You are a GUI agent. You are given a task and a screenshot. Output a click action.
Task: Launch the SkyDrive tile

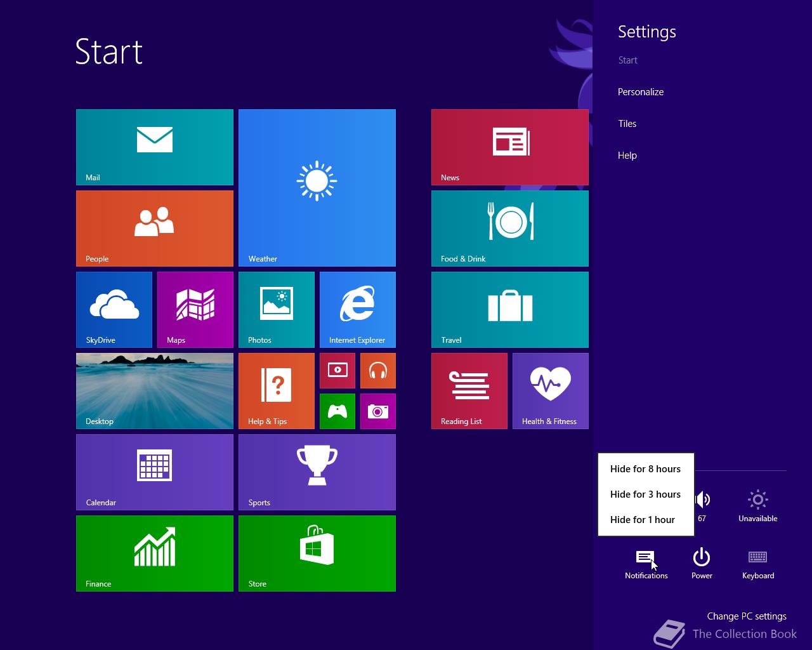point(114,310)
